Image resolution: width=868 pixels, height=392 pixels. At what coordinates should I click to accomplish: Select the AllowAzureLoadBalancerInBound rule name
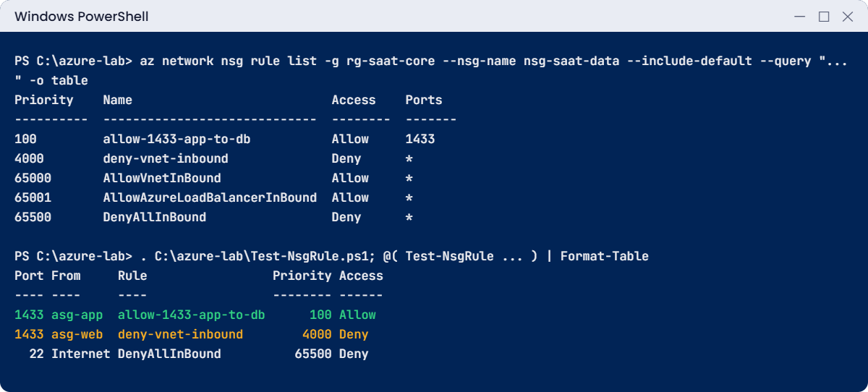[210, 197]
